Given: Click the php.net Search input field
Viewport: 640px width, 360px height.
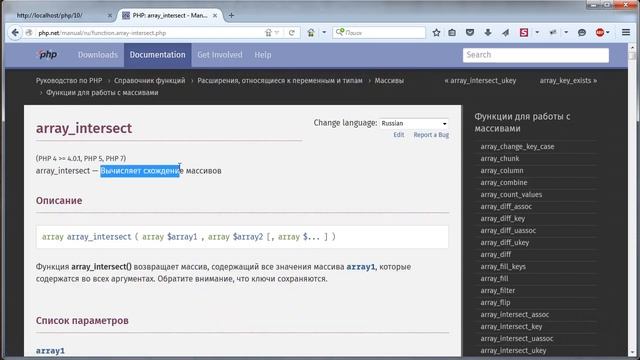Looking at the screenshot, I should click(x=536, y=55).
